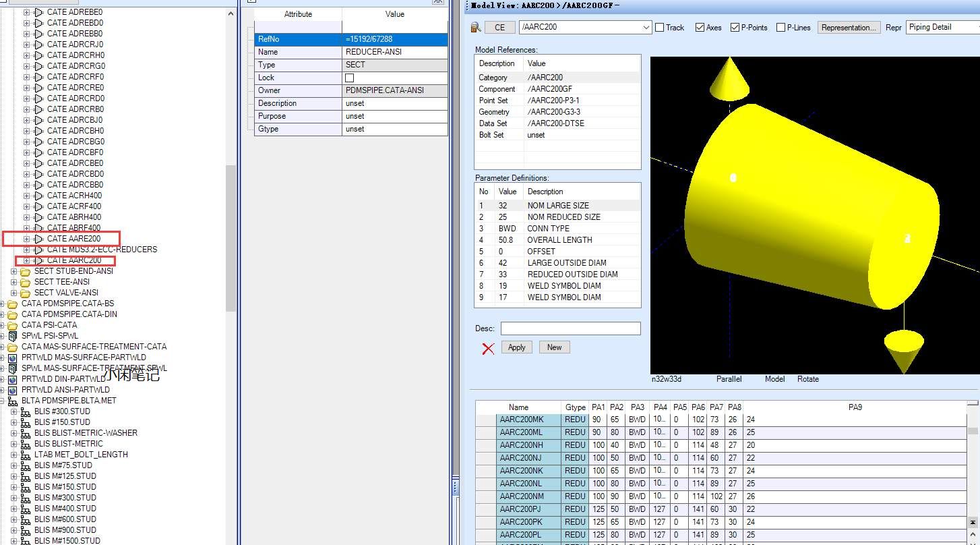This screenshot has width=980, height=545.
Task: Open the /AARC200 element dropdown
Action: point(646,28)
